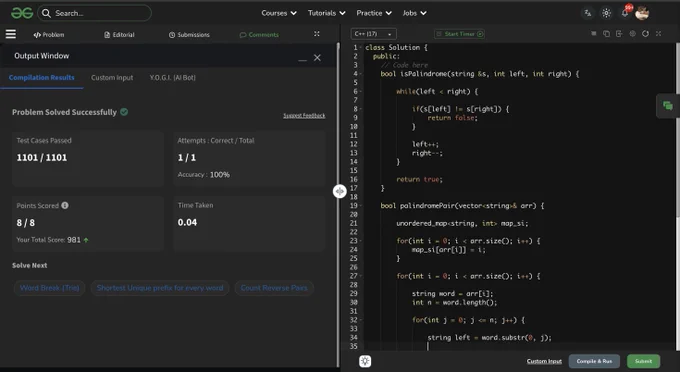This screenshot has width=680, height=372.
Task: Click the 1101 / 1101 test cases value
Action: pyautogui.click(x=42, y=157)
